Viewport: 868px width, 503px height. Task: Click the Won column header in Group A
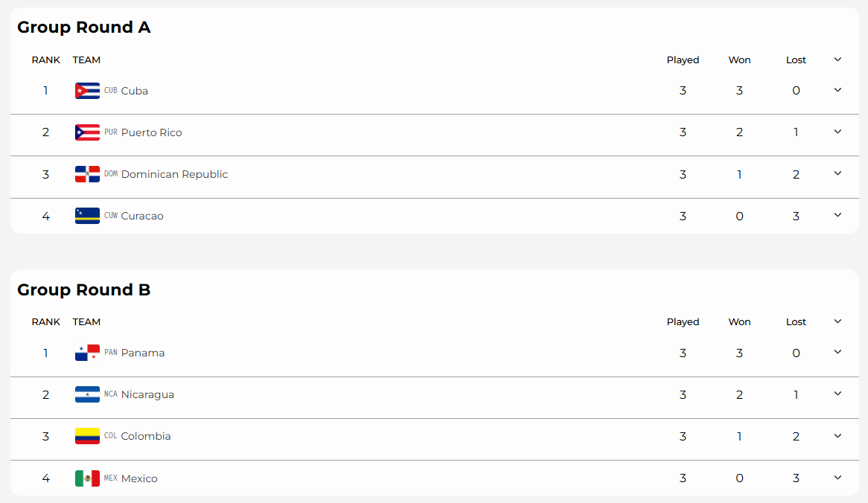[x=739, y=60]
